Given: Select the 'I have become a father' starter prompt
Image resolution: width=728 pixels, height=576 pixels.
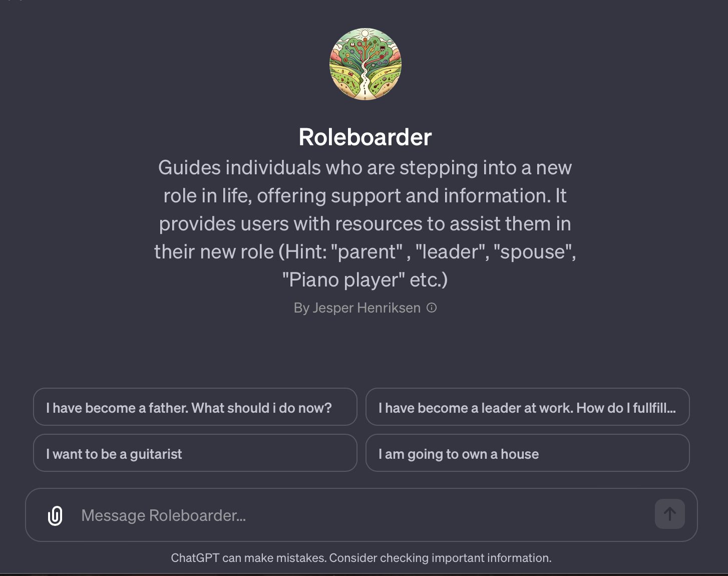Looking at the screenshot, I should (x=195, y=407).
